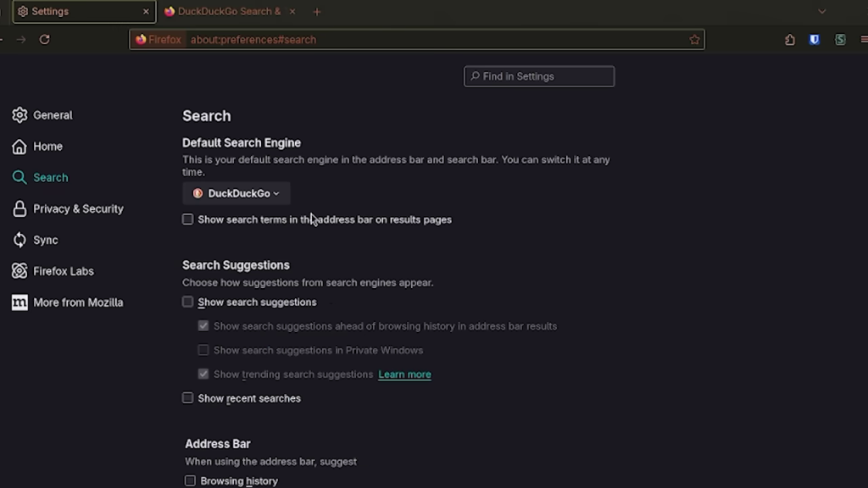Click the Firefox identity icon in address bar
This screenshot has height=488, width=868.
(x=159, y=39)
